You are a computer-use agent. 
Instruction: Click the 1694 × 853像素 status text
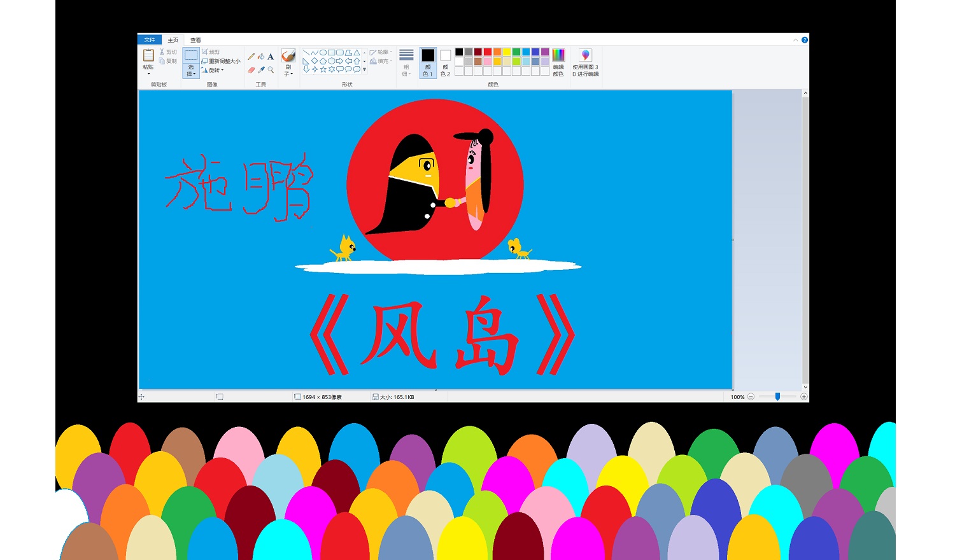[x=322, y=397]
